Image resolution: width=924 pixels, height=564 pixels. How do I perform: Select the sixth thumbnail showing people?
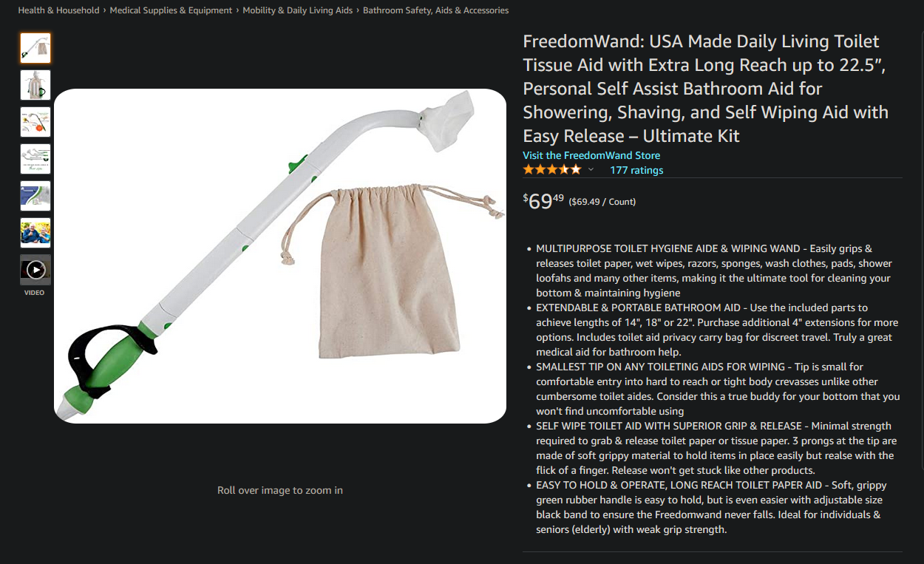[35, 233]
